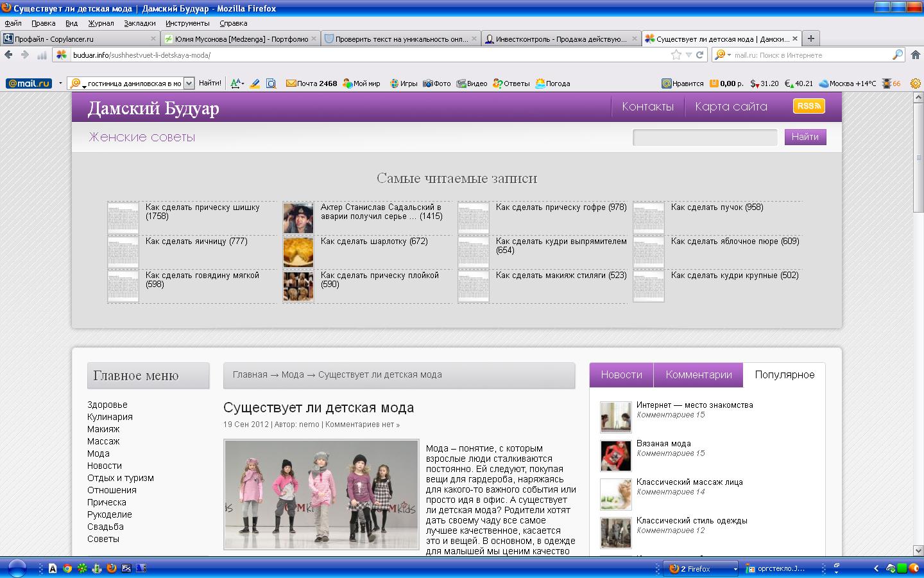This screenshot has width=924, height=578.
Task: Select the Популярное sidebar tab
Action: coord(785,375)
